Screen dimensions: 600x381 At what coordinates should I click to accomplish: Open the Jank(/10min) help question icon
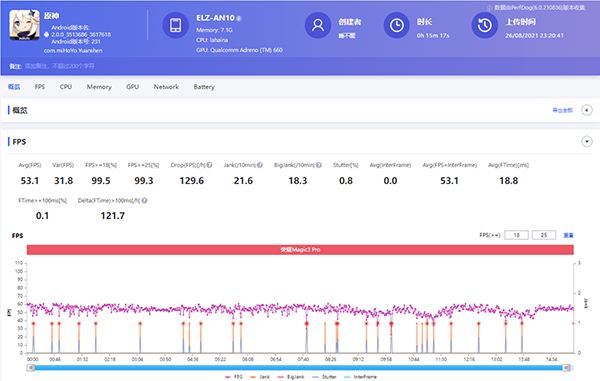(260, 165)
